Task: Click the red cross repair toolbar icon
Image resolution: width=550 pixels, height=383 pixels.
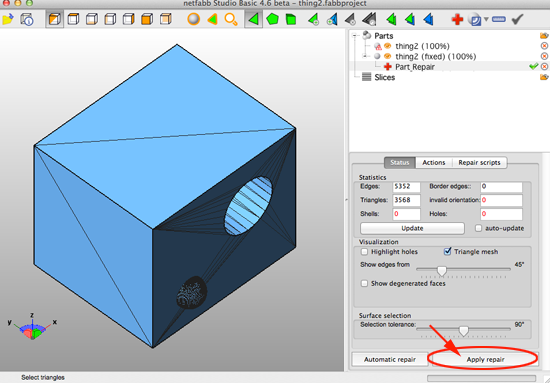Action: coord(457,19)
